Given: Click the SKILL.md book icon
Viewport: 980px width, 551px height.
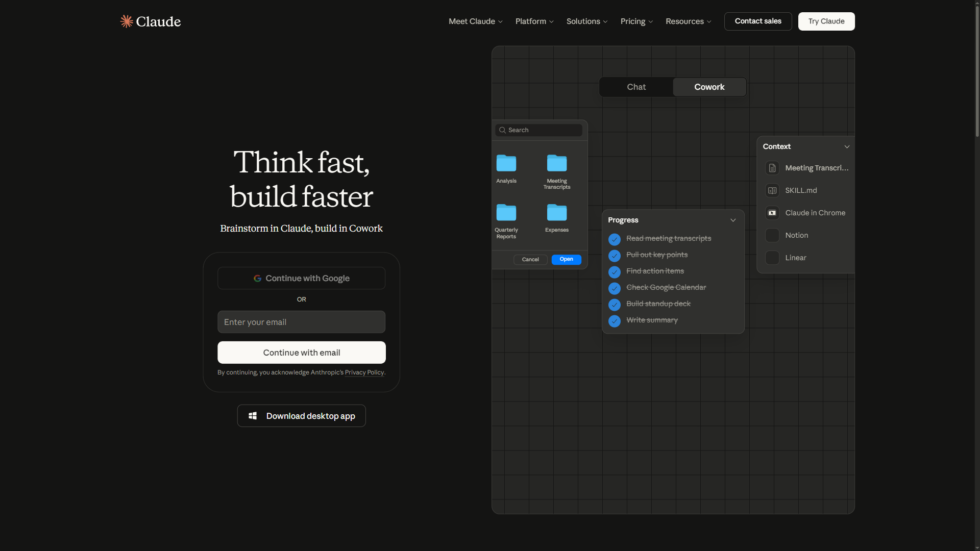Looking at the screenshot, I should (x=772, y=190).
